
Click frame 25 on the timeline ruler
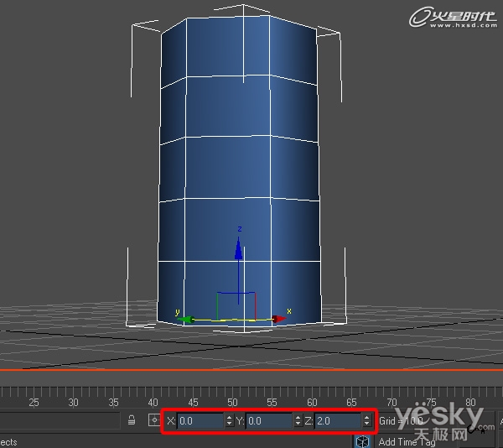[x=34, y=402]
